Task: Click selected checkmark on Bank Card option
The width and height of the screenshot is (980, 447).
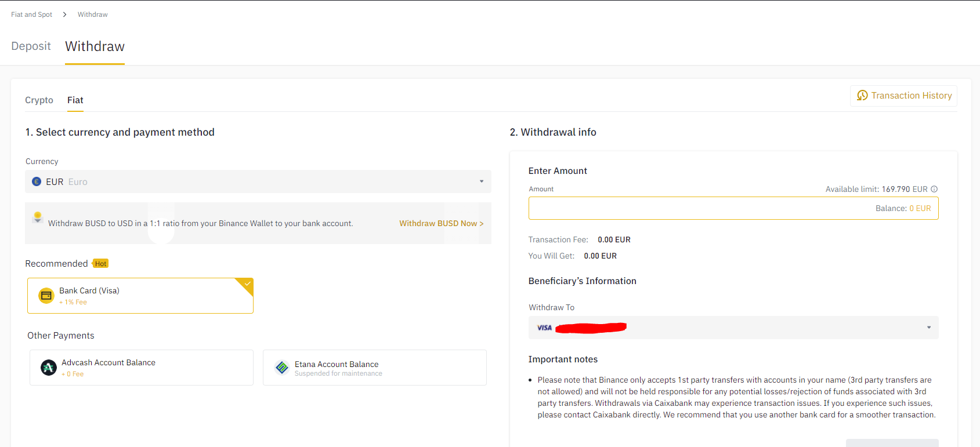Action: pyautogui.click(x=248, y=284)
